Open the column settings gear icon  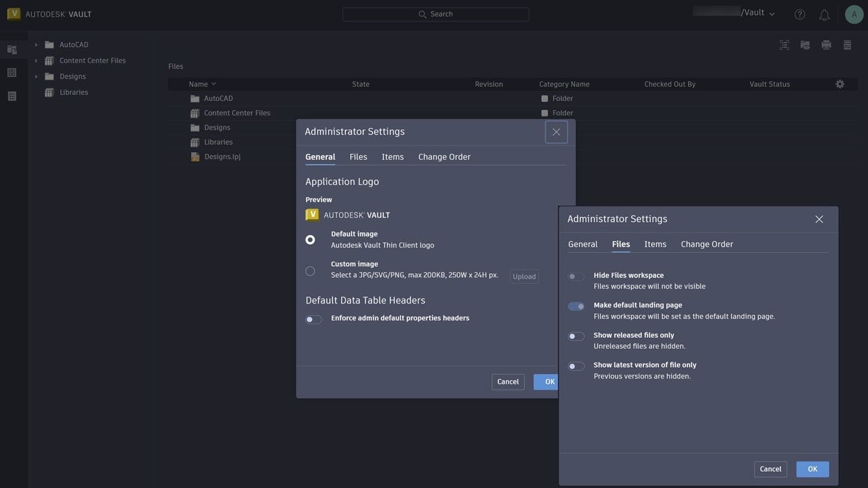[840, 84]
